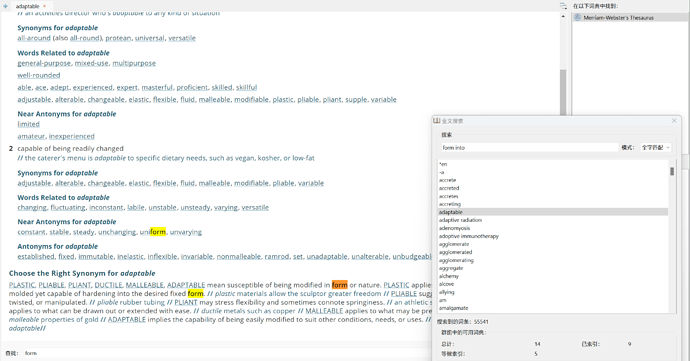This screenshot has width=690, height=361.
Task: Click the article vertical scrollbar thumb
Action: [563, 91]
